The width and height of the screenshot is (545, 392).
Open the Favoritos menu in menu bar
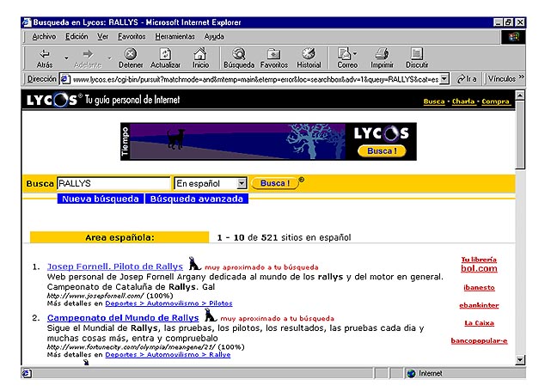(x=132, y=36)
